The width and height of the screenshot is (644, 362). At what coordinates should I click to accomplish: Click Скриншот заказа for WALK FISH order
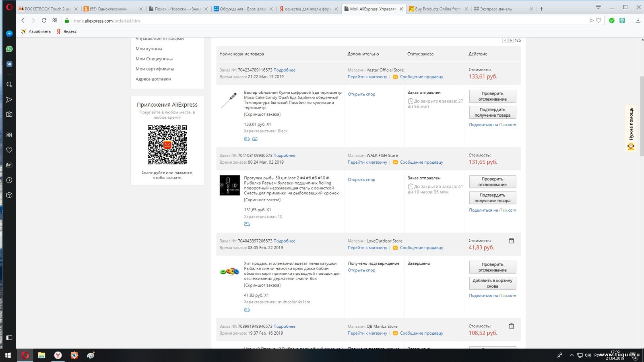262,200
